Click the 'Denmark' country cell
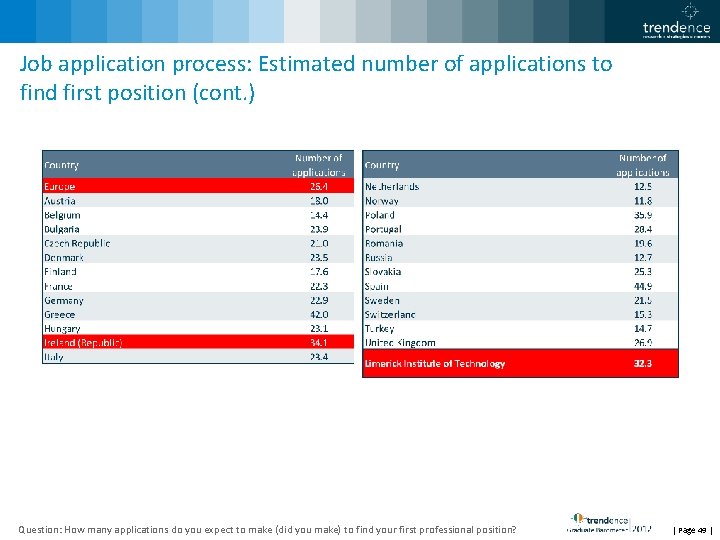The height and width of the screenshot is (540, 720). point(63,258)
